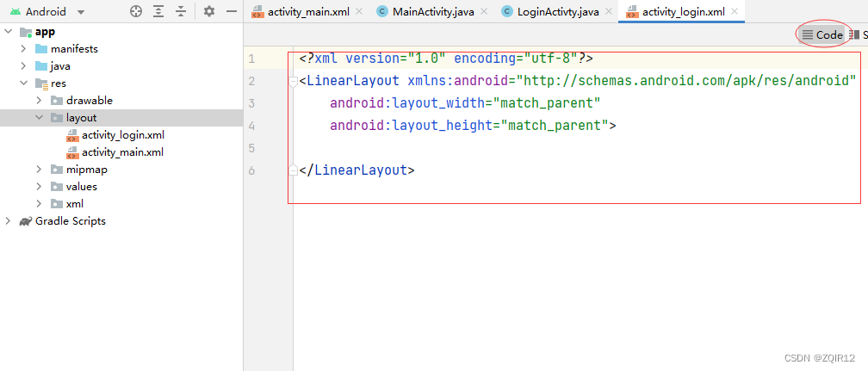Screen dimensions: 868x371
Task: Select the drawable folder
Action: (x=90, y=100)
